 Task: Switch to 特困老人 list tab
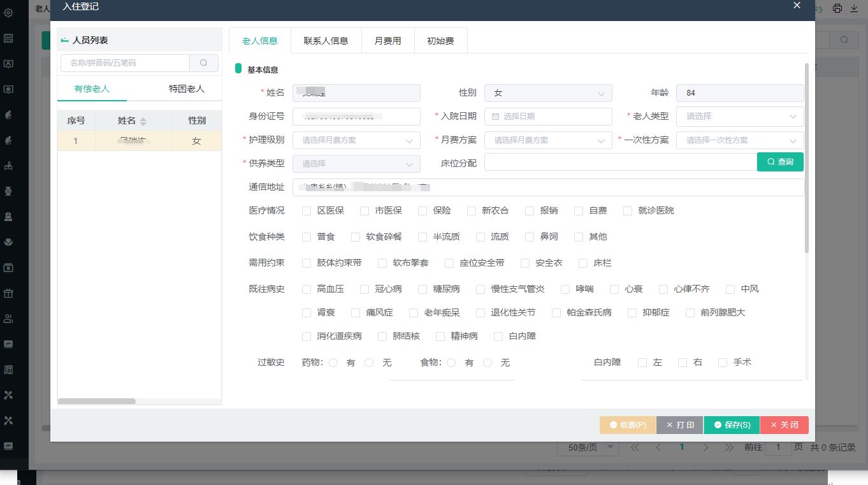coord(187,89)
